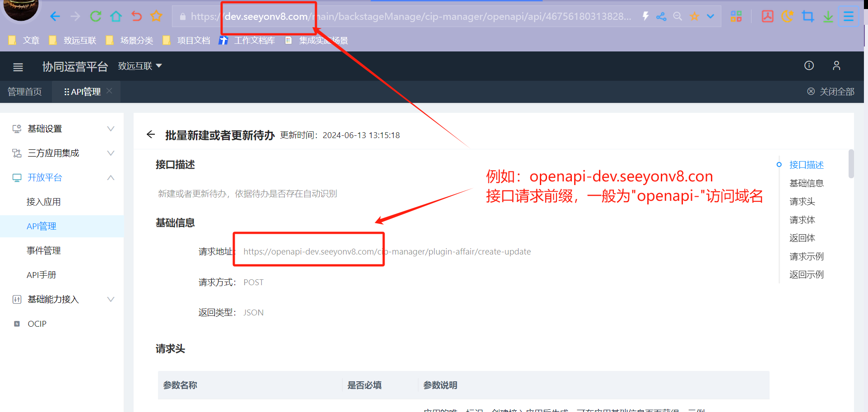The height and width of the screenshot is (412, 868).
Task: Click the browser forward arrow
Action: click(75, 17)
